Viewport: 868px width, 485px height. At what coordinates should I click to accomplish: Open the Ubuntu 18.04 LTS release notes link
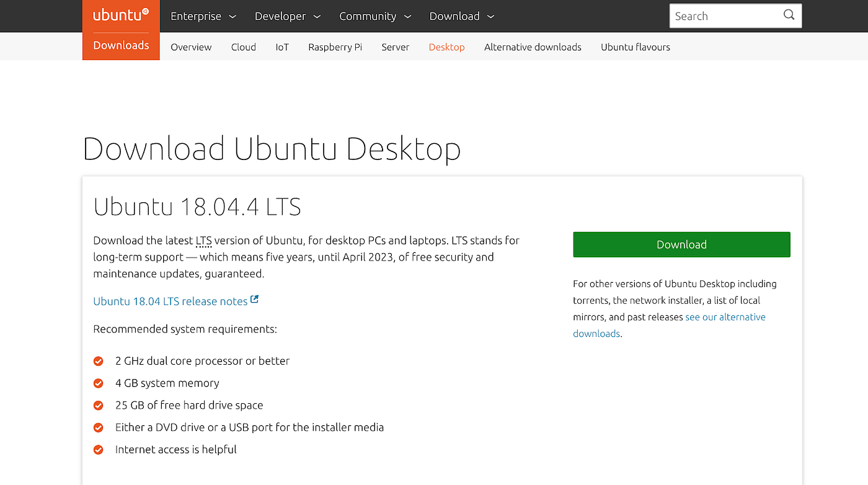click(169, 301)
